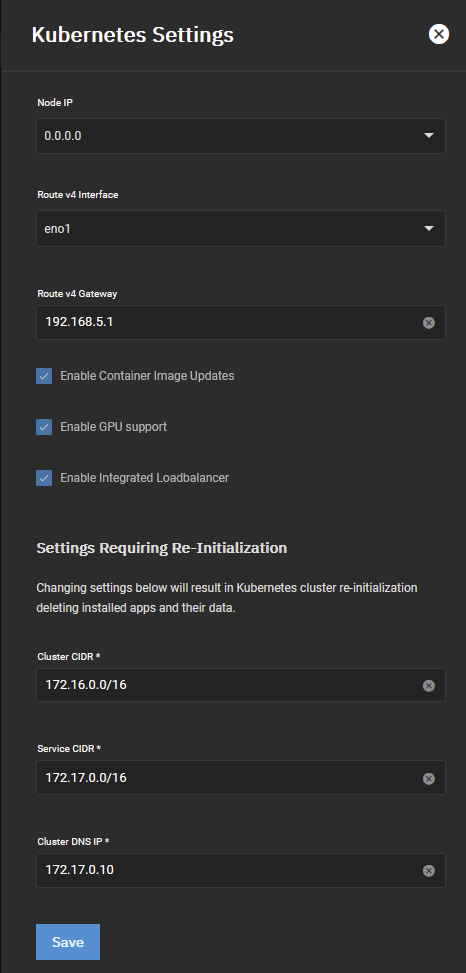Screen dimensions: 466x973
Task: Click the Route v4 Gateway field
Action: click(x=241, y=322)
